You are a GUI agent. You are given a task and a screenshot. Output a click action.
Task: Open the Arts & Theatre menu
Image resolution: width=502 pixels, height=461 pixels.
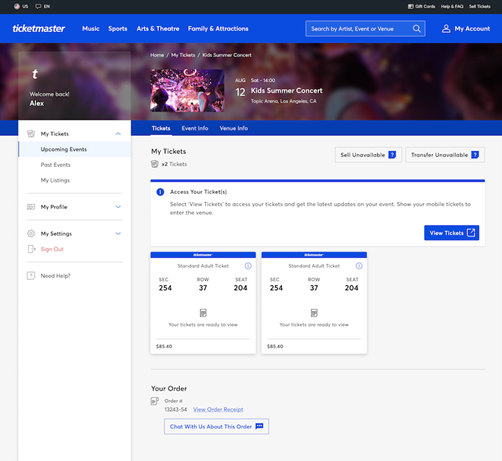[158, 29]
